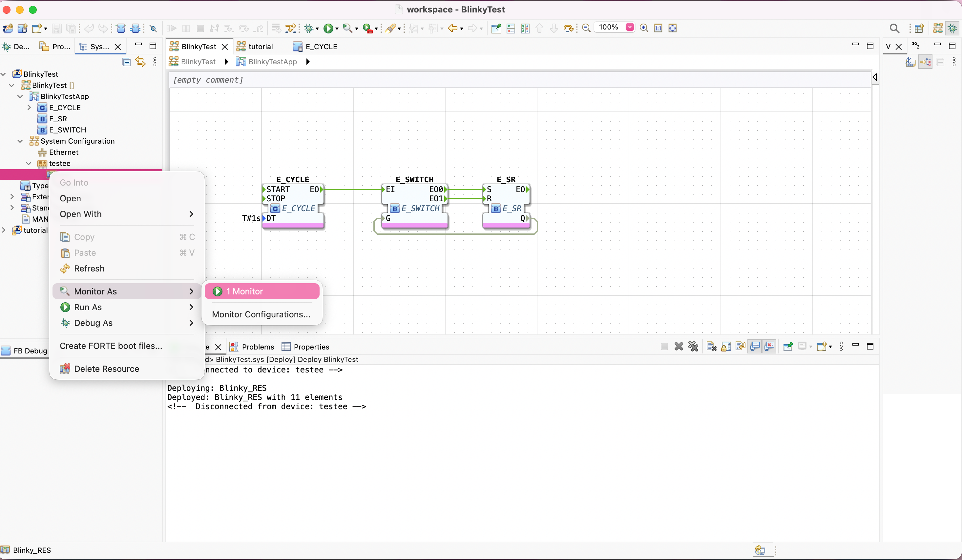Collapse the BlinkyTestApp tree node
Image resolution: width=962 pixels, height=560 pixels.
20,96
